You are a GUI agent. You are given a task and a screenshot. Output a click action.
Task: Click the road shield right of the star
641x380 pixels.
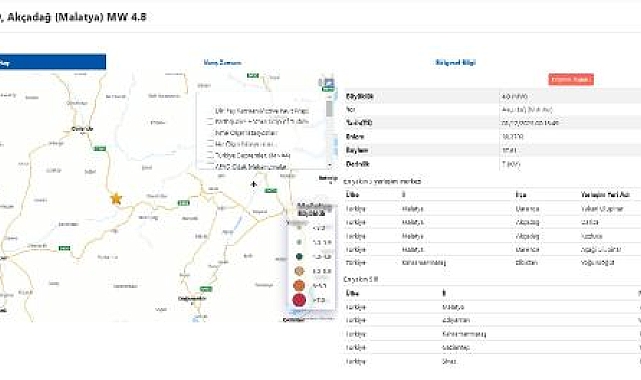[x=184, y=203]
